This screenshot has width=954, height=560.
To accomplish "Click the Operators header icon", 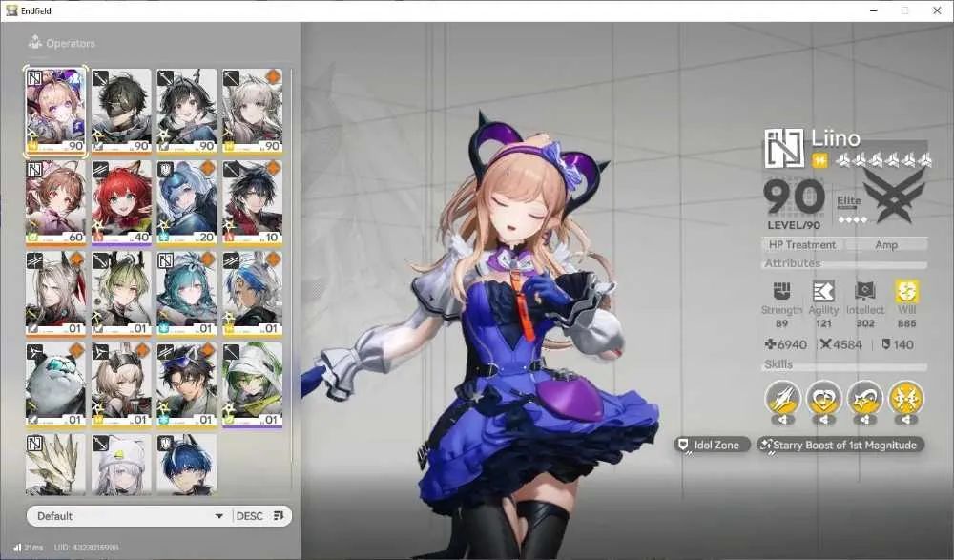I will (35, 43).
